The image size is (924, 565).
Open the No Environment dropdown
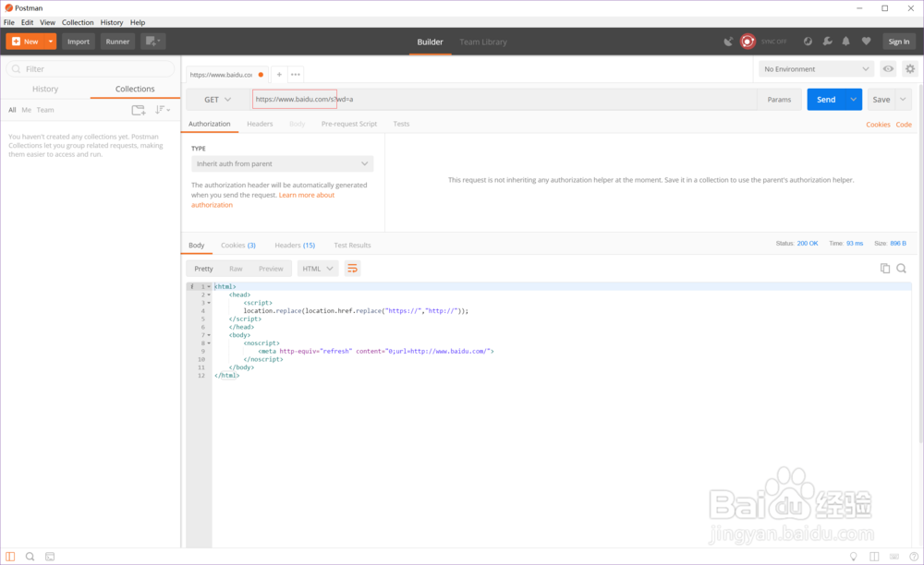tap(816, 69)
